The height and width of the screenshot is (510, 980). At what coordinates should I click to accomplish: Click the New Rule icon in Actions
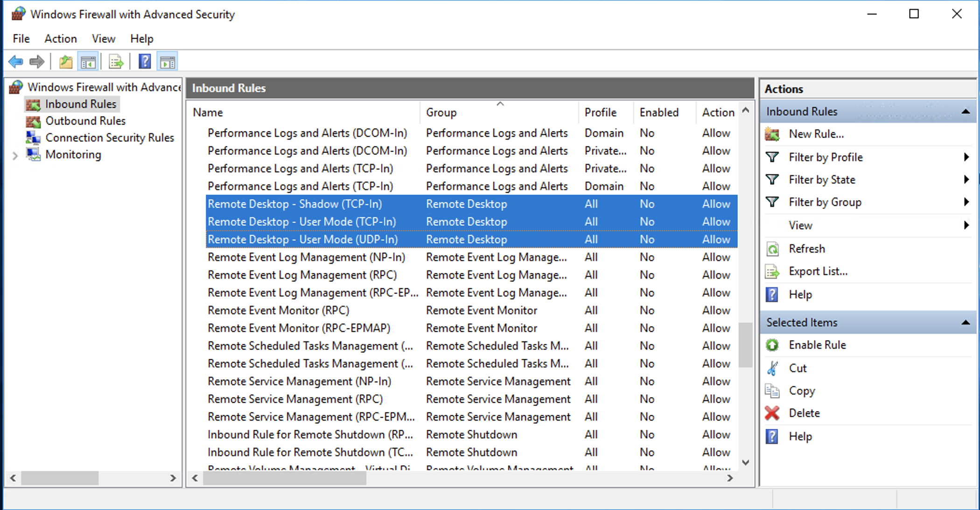click(x=772, y=135)
